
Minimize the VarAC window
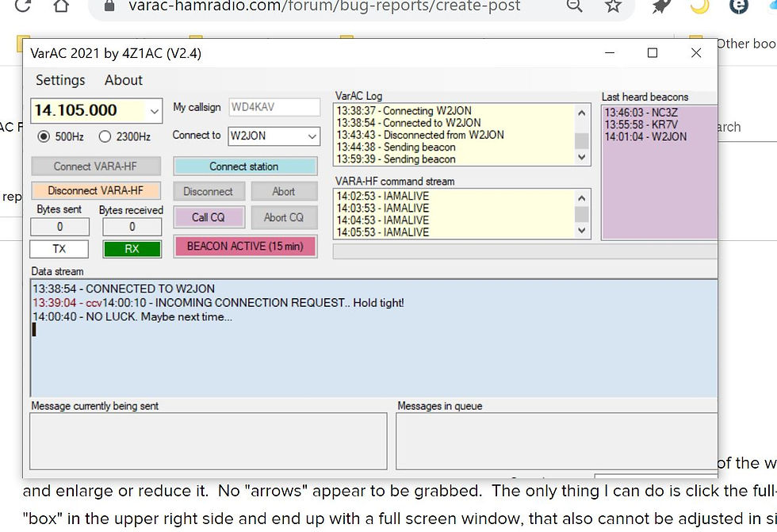tap(610, 53)
